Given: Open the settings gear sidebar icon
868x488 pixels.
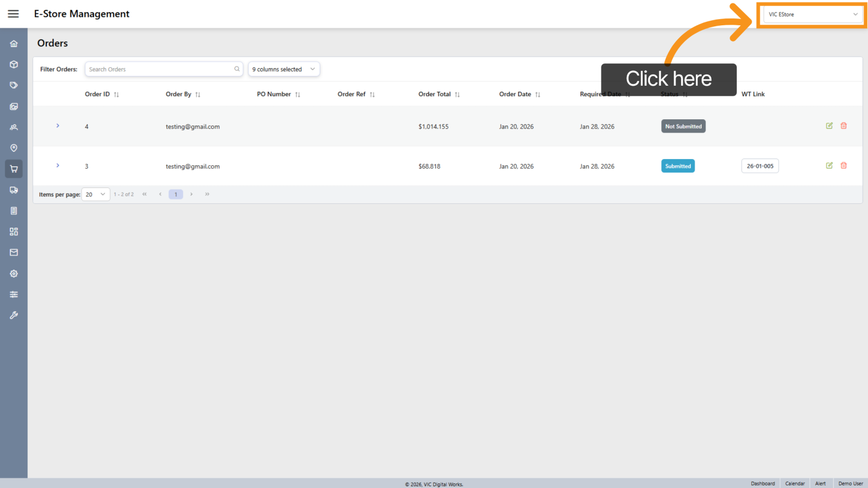Looking at the screenshot, I should [14, 274].
